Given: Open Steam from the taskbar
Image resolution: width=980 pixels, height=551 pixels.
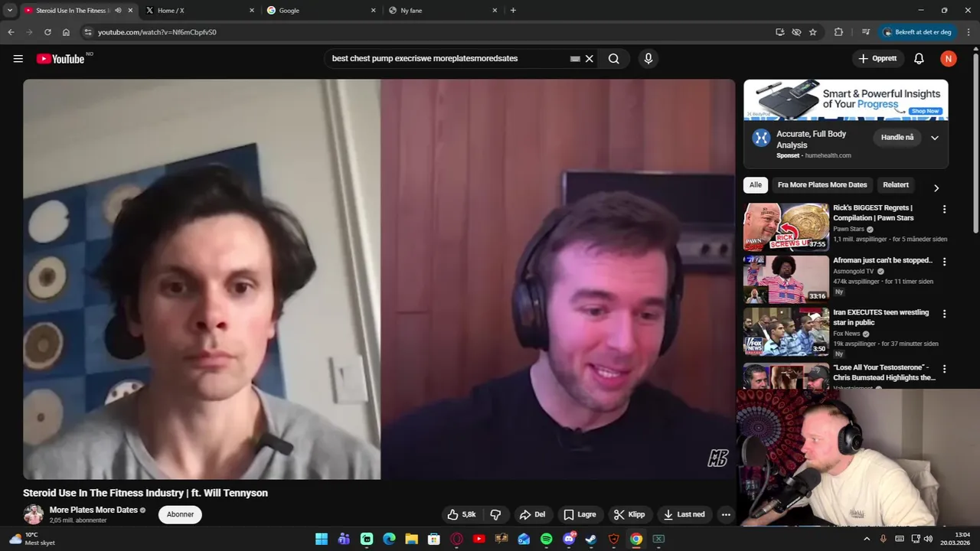Looking at the screenshot, I should tap(591, 539).
